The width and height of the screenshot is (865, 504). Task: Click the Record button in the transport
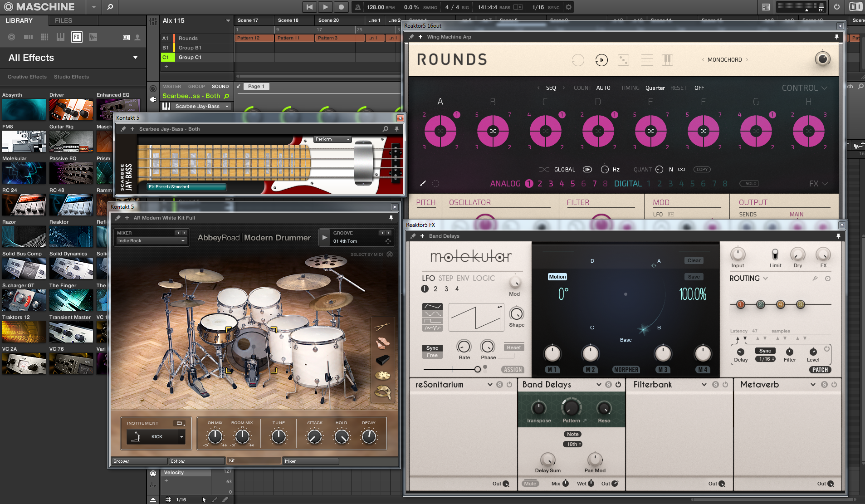(x=341, y=7)
